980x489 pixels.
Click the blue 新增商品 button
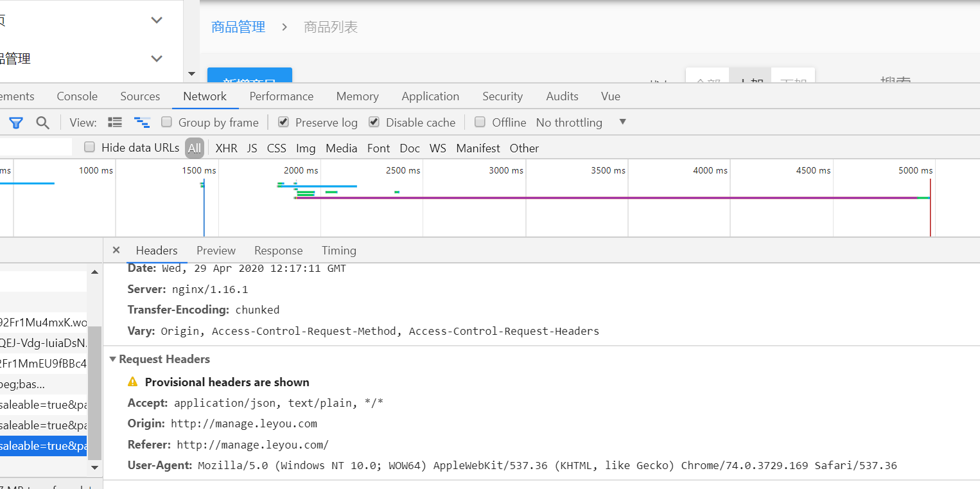(x=250, y=75)
